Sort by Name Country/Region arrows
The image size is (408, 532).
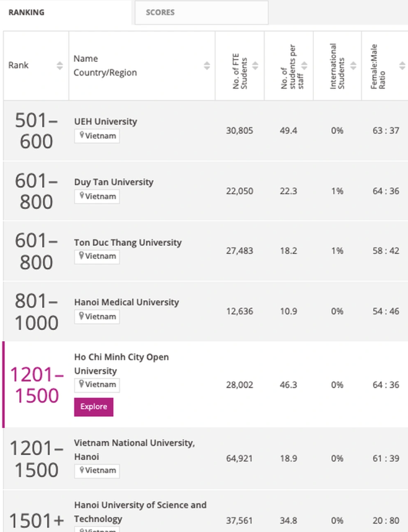207,66
